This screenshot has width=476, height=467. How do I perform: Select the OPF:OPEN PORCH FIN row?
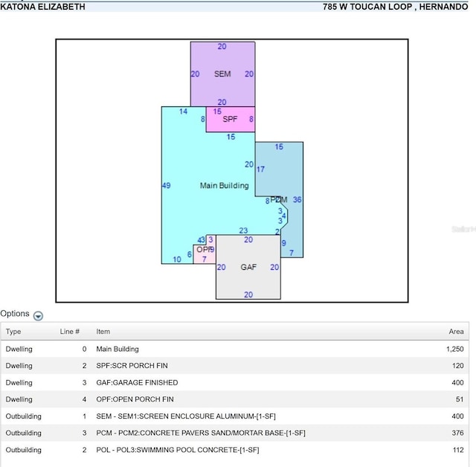[x=235, y=399]
